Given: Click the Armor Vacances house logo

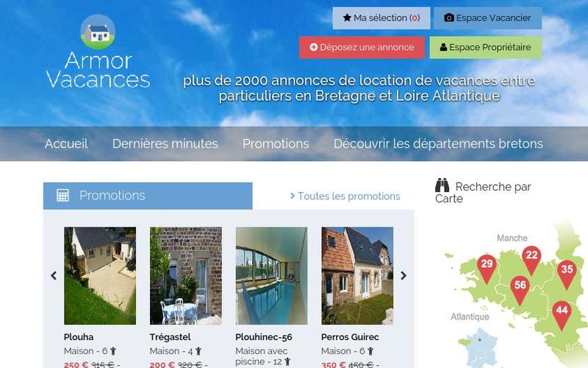Looking at the screenshot, I should (98, 32).
